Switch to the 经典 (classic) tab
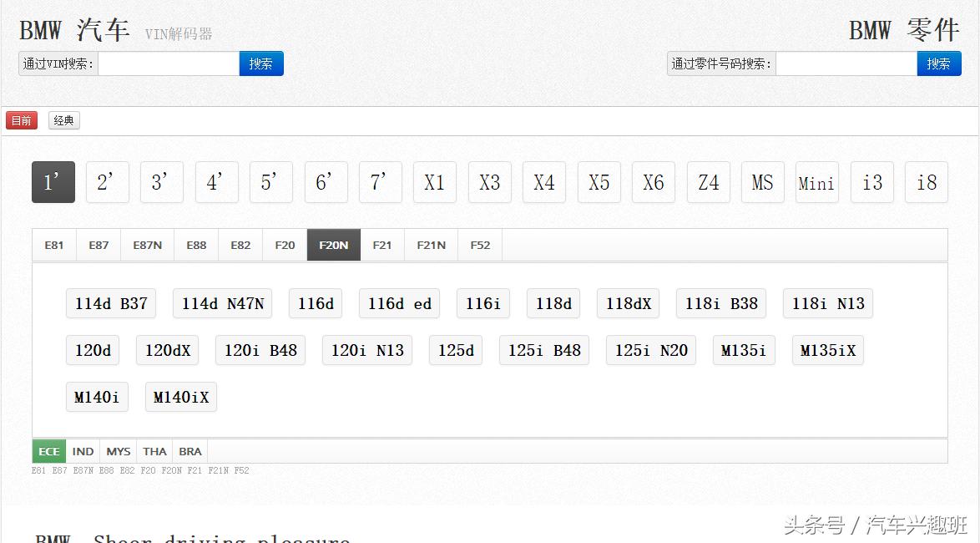Image resolution: width=980 pixels, height=543 pixels. click(63, 120)
